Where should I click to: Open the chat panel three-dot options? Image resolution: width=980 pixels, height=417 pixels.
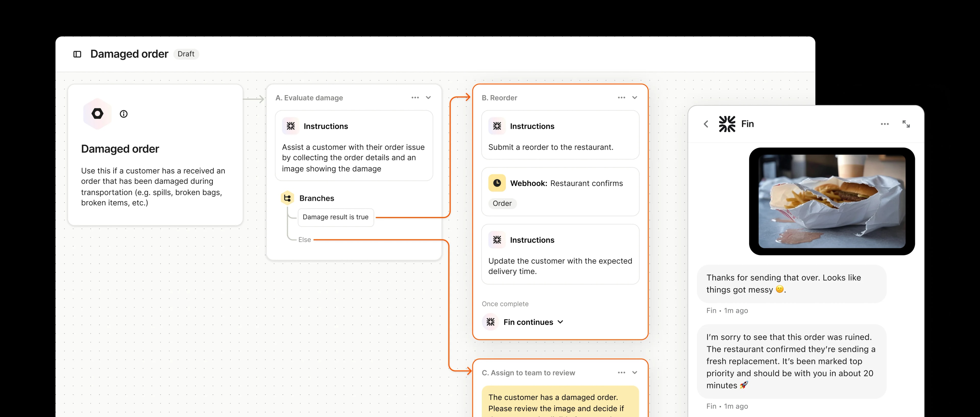(885, 124)
